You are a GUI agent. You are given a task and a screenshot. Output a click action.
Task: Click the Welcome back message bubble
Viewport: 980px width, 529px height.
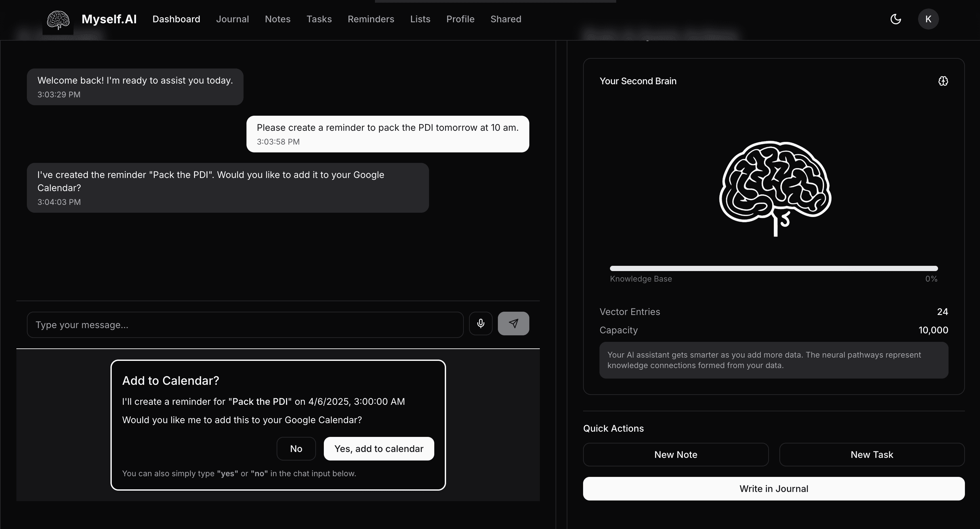135,87
